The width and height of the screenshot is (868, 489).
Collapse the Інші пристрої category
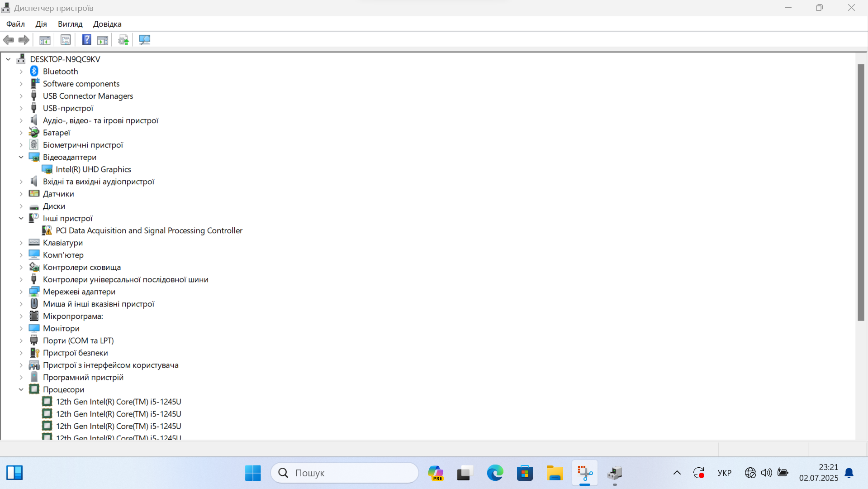[x=21, y=218]
